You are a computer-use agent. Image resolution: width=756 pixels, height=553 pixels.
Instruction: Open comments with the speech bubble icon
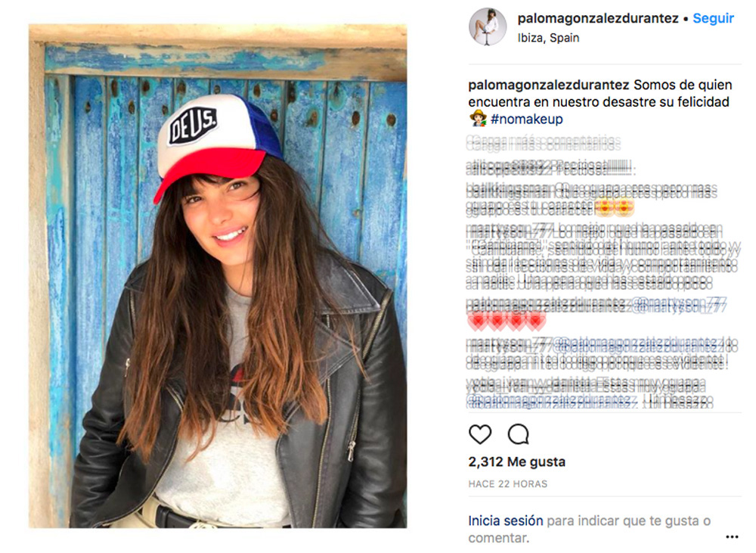(x=519, y=434)
